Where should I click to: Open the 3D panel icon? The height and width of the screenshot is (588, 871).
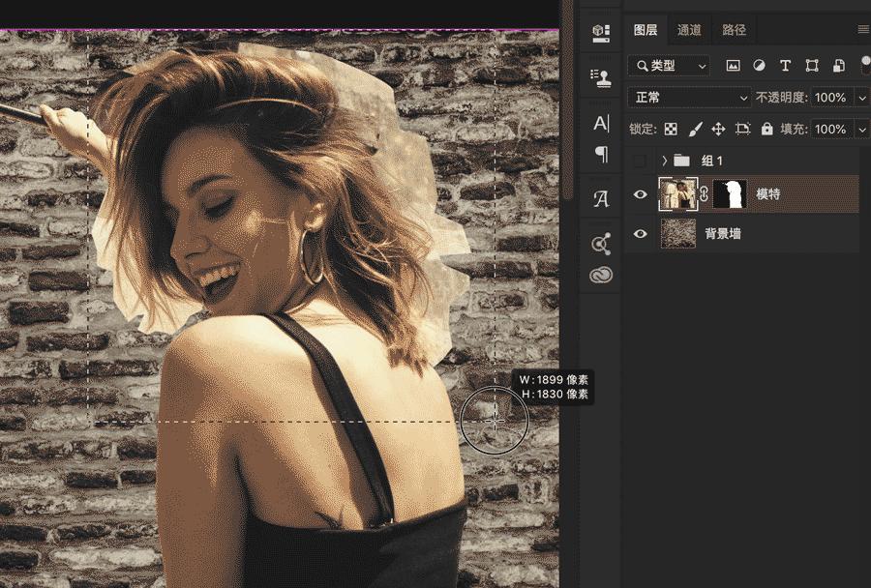pos(600,32)
